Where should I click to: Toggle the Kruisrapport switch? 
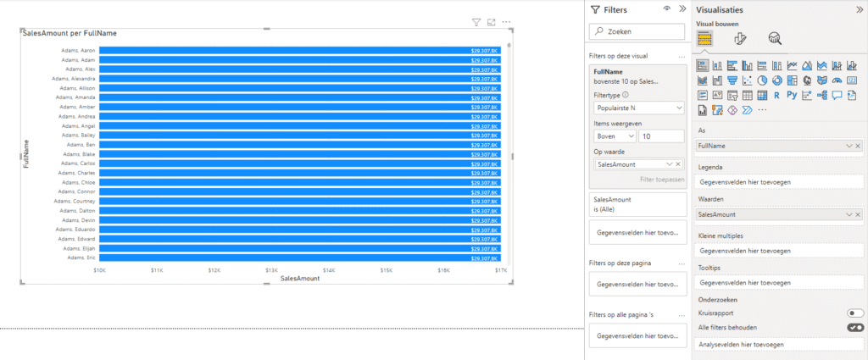click(x=855, y=313)
